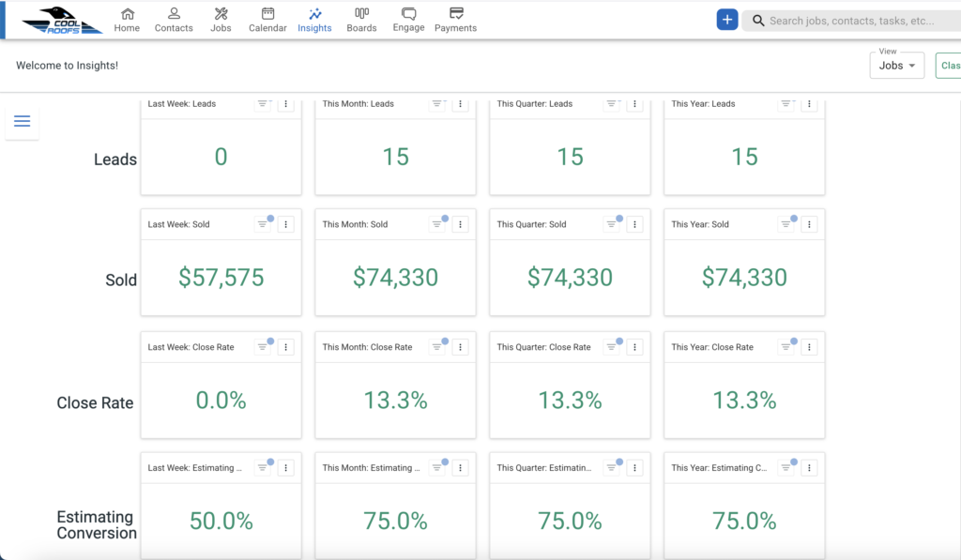This screenshot has height=560, width=961.
Task: Expand the View Jobs dropdown
Action: 896,66
